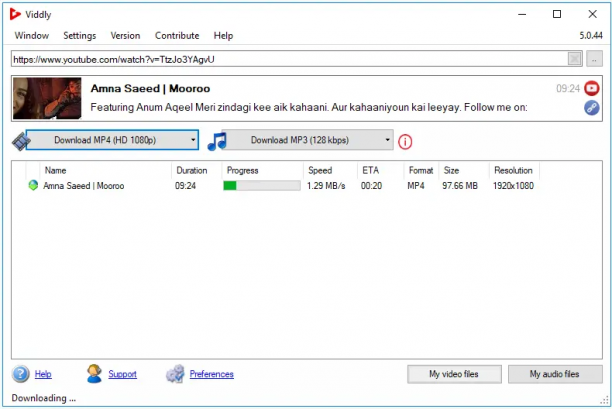Open the Help menu in menu bar

[x=223, y=36]
